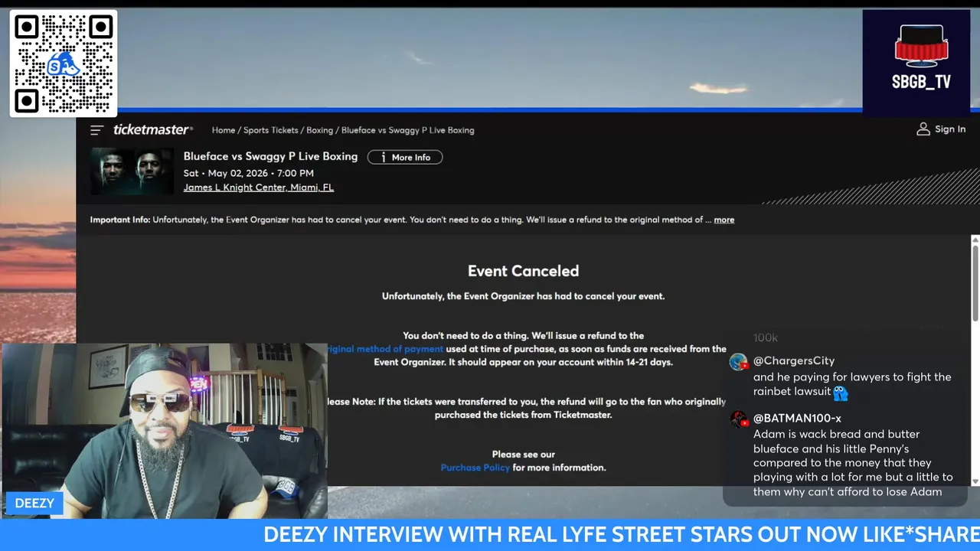
Task: Go to Home breadcrumb
Action: pyautogui.click(x=224, y=130)
